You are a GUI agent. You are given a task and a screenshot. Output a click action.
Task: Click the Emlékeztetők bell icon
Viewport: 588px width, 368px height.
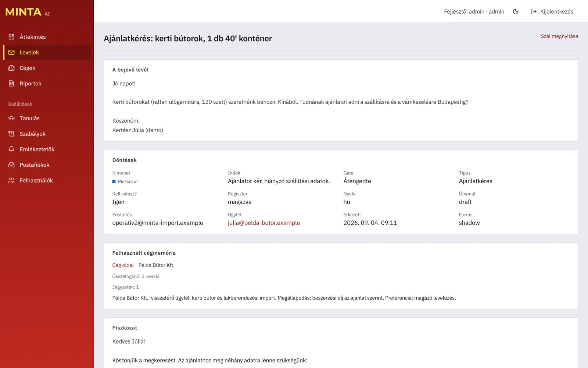click(x=11, y=149)
